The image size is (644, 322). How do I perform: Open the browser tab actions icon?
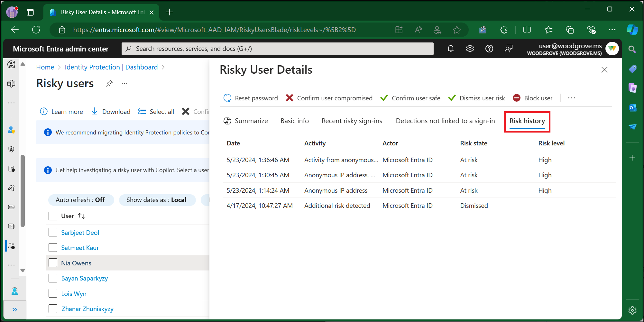tap(30, 12)
